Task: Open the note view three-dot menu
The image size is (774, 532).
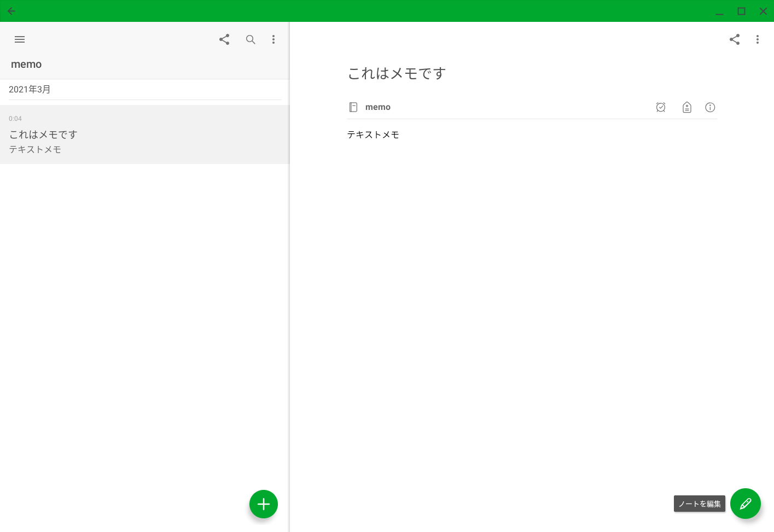Action: point(758,39)
